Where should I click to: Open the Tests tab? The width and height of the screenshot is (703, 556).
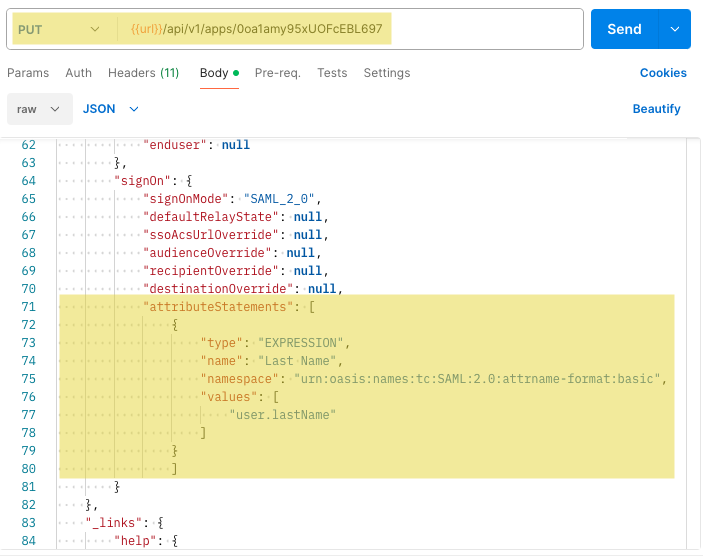click(x=332, y=73)
